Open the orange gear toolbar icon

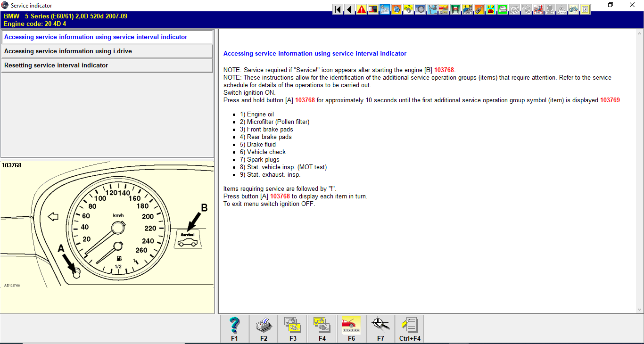[x=396, y=9]
